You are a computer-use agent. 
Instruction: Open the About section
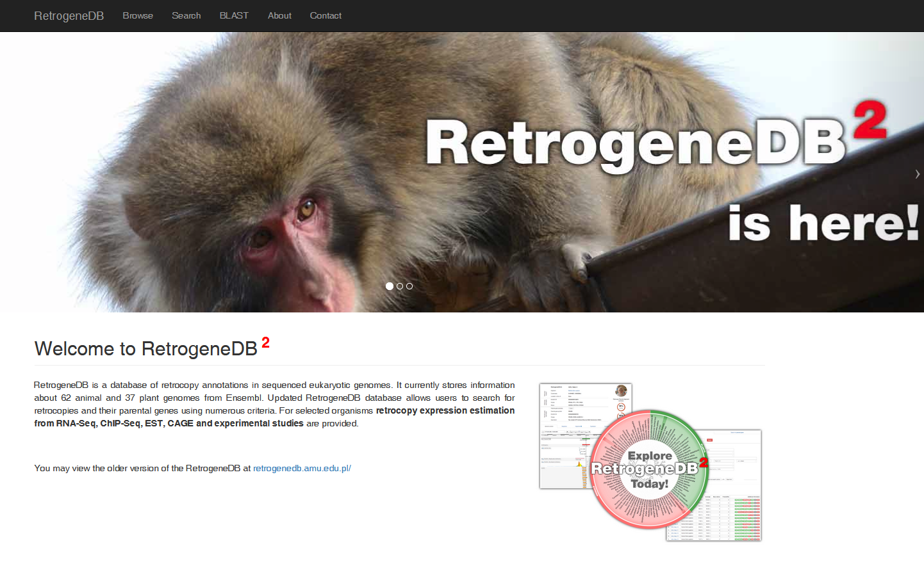(x=279, y=15)
